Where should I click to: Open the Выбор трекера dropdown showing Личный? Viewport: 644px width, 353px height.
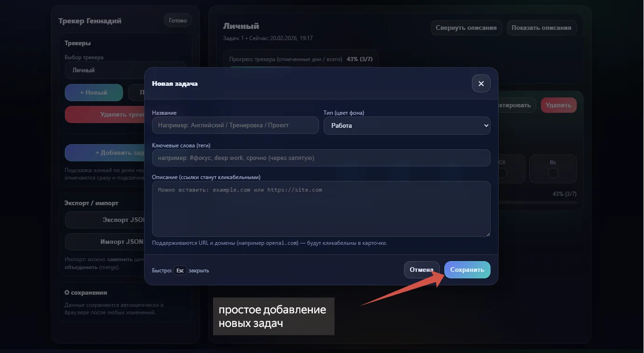pyautogui.click(x=125, y=70)
